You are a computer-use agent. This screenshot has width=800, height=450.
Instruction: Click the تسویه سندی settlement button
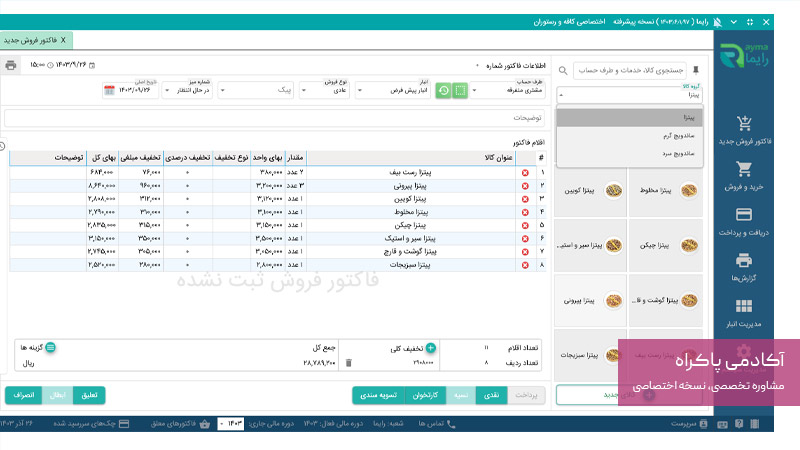pos(379,395)
